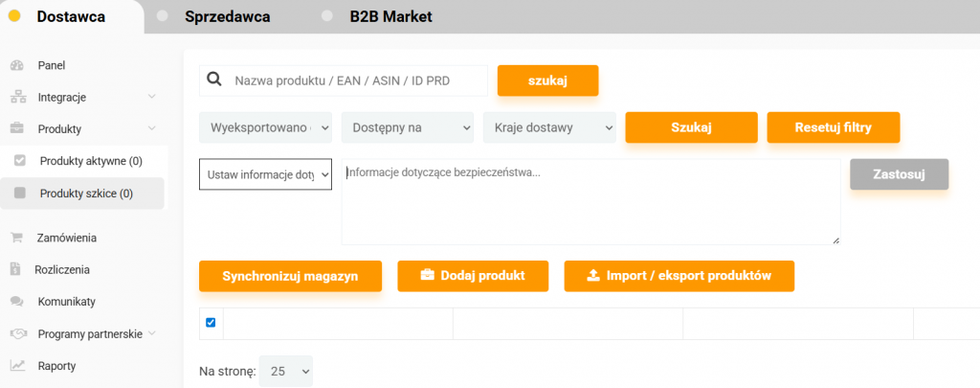Open the Na stronę page size dropdown

tap(286, 371)
